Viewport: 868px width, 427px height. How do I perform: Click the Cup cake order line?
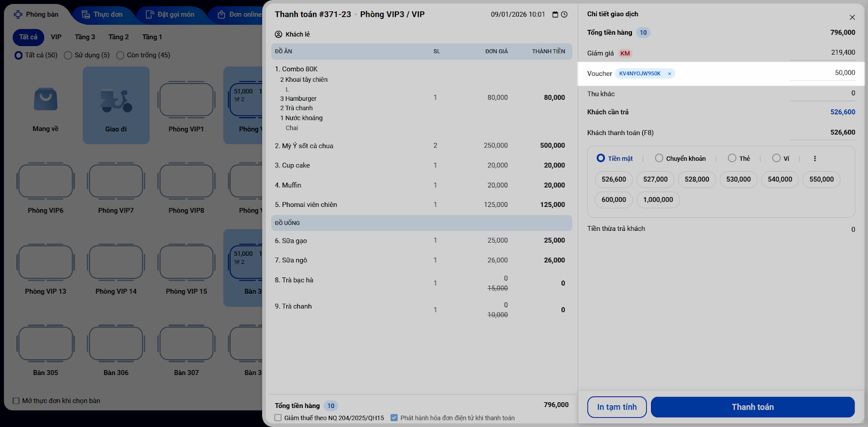tap(422, 165)
